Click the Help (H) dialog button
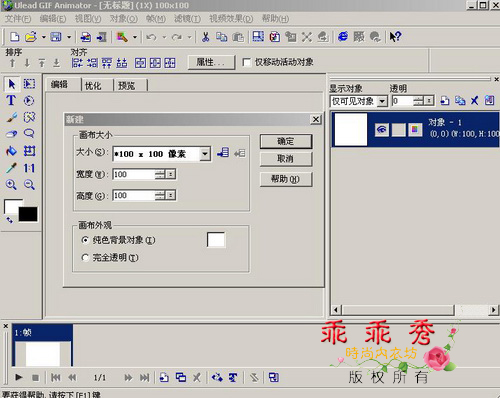 [286, 179]
